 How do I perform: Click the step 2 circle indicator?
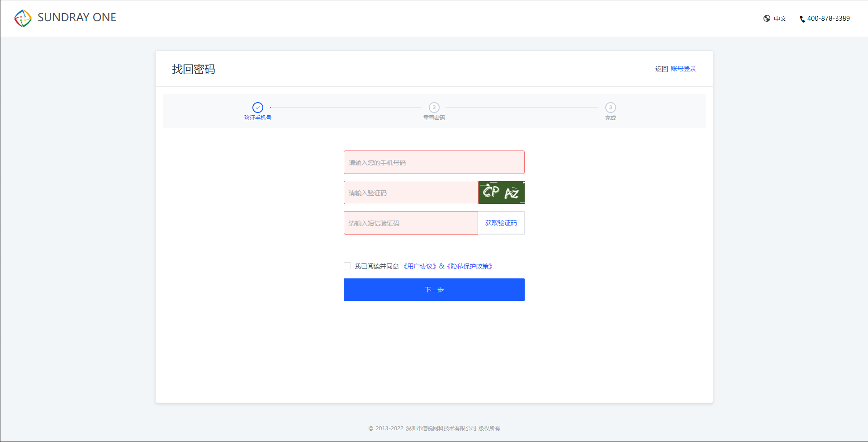434,108
